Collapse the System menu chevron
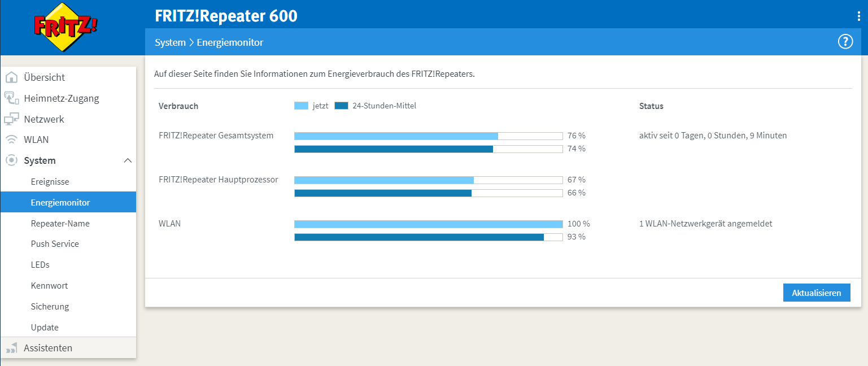The height and width of the screenshot is (366, 868). click(x=128, y=160)
